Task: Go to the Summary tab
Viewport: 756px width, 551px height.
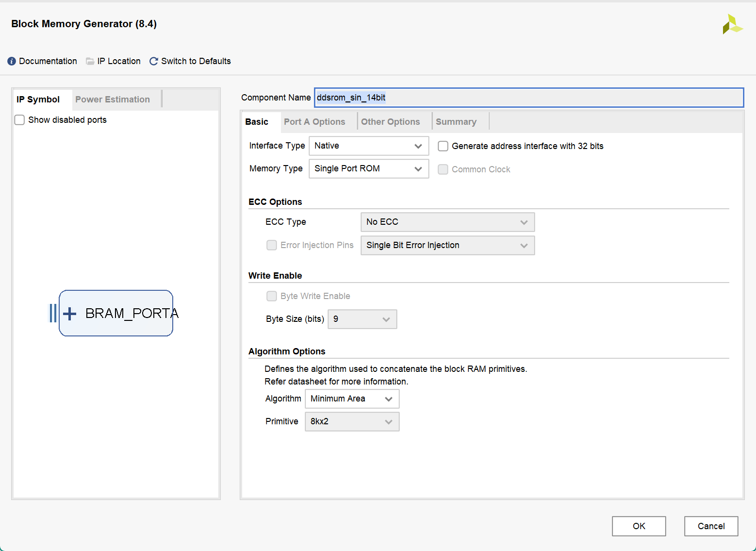Action: [456, 122]
